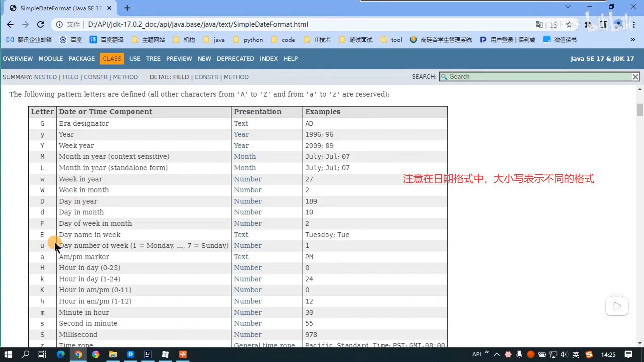Open the tab search dropdown arrow
The width and height of the screenshot is (644, 362).
568,7
